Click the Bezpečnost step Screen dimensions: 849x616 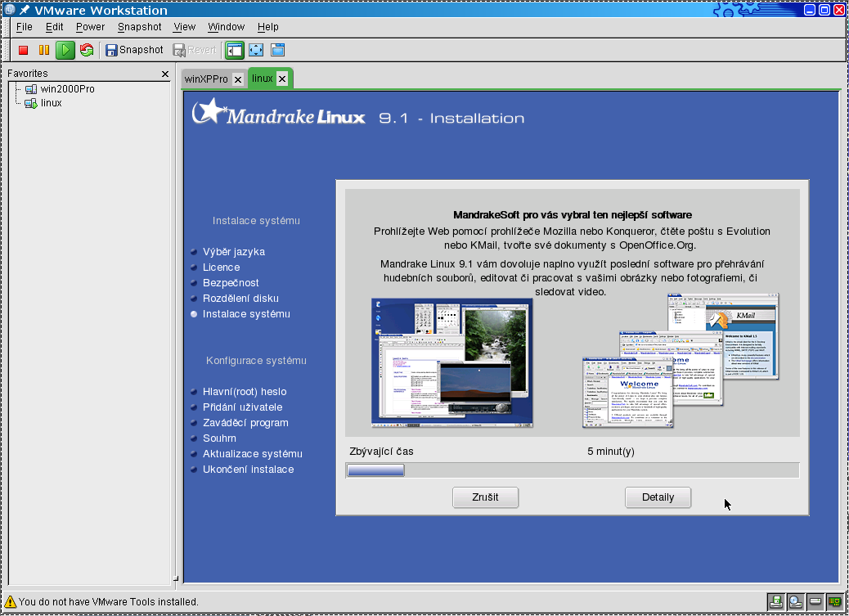click(x=231, y=283)
